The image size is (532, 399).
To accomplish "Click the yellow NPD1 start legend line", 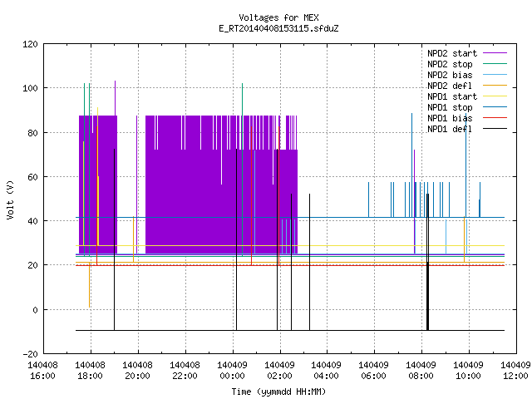I will tap(495, 96).
